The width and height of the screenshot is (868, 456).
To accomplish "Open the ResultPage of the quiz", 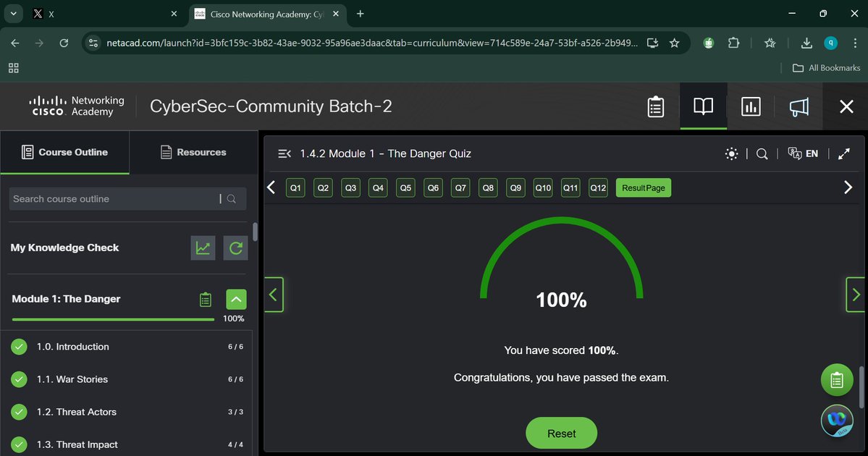I will [x=643, y=187].
